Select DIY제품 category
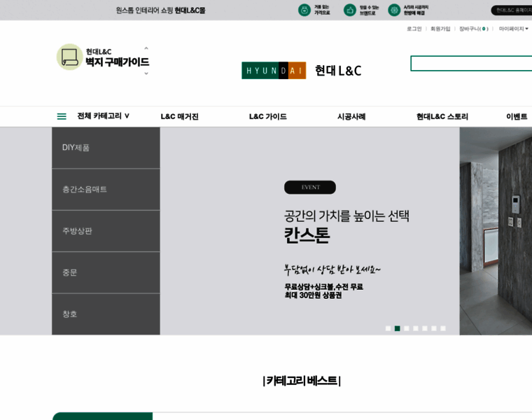 click(x=106, y=148)
